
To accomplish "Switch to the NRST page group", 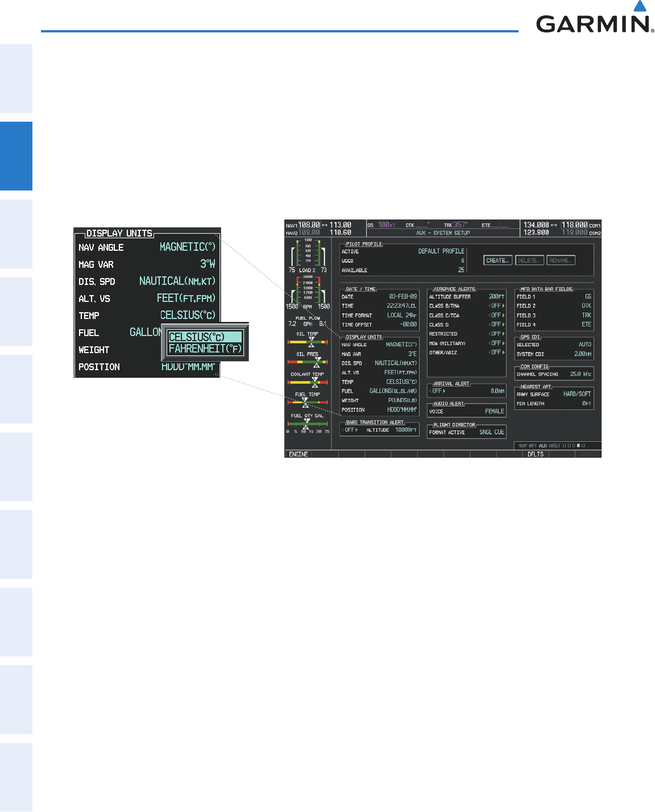I will (554, 446).
